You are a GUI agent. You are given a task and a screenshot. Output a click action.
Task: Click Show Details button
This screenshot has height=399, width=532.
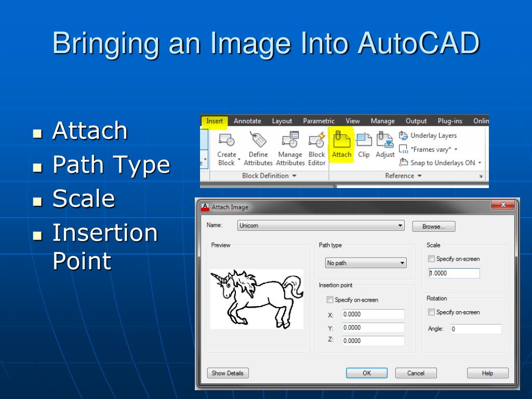(228, 373)
